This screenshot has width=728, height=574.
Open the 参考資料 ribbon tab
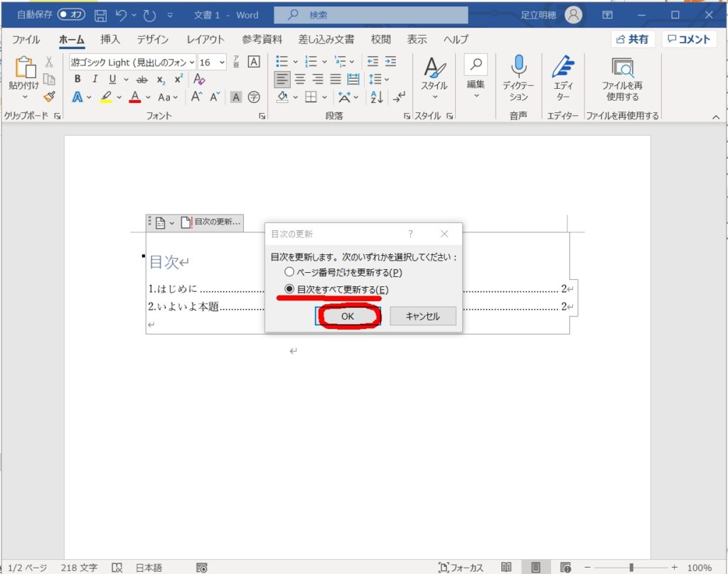click(262, 40)
